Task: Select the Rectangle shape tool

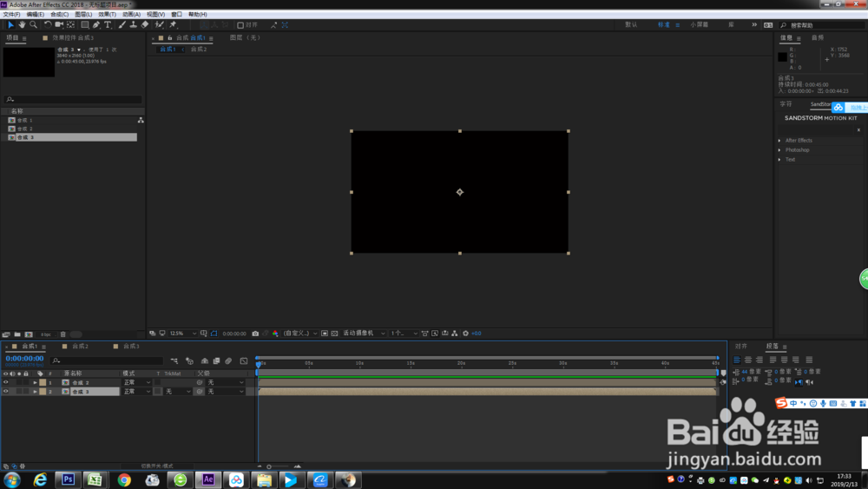Action: click(85, 25)
